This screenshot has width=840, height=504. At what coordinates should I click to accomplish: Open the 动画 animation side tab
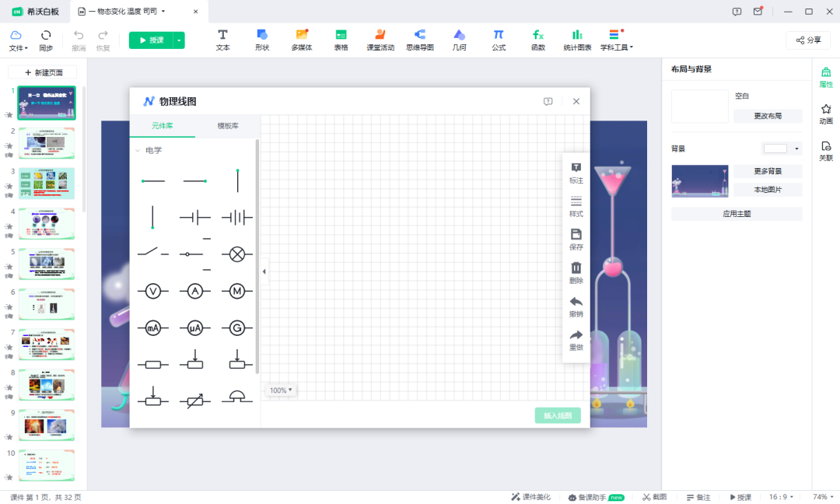(825, 114)
